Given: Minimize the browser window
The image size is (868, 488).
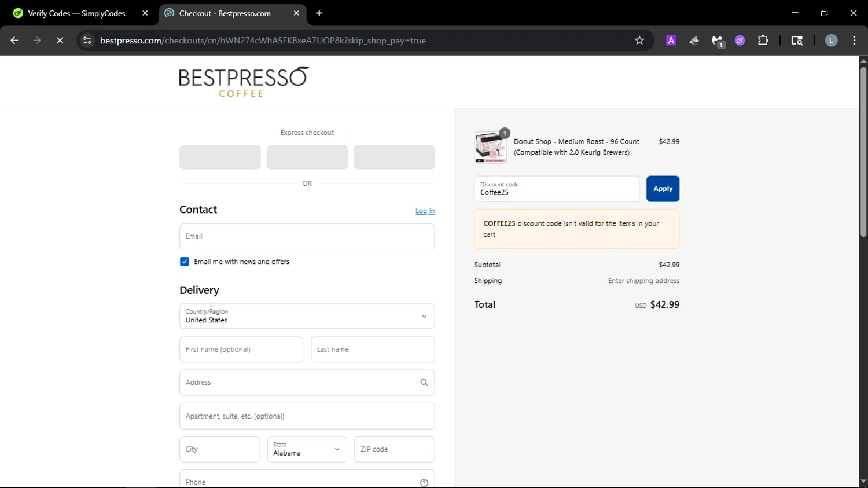Looking at the screenshot, I should [x=795, y=13].
